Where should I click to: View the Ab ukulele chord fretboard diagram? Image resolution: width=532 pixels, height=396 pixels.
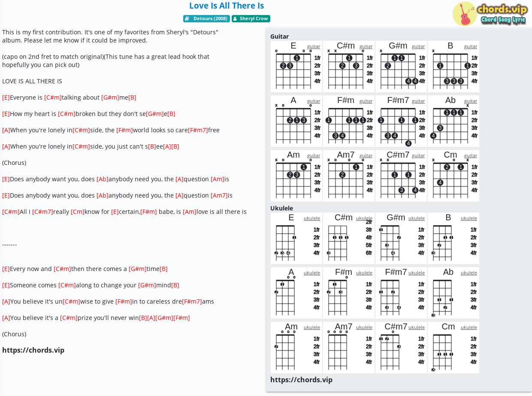tap(453, 293)
